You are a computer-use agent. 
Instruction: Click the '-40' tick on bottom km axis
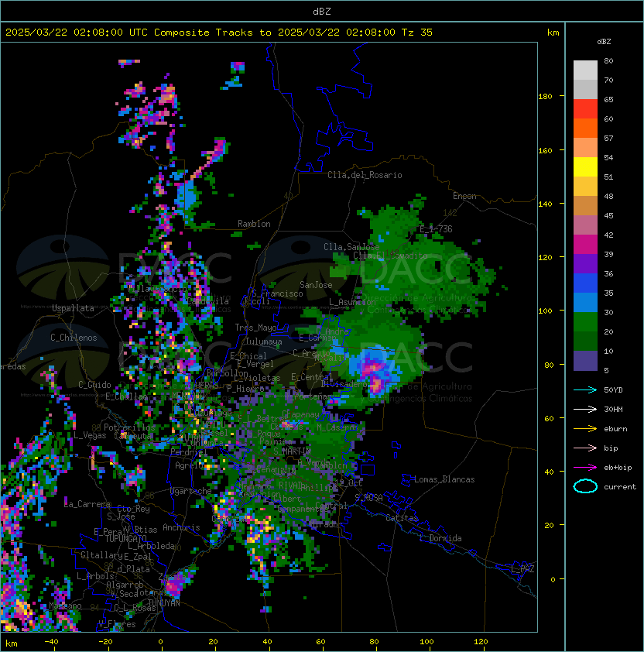click(x=51, y=642)
